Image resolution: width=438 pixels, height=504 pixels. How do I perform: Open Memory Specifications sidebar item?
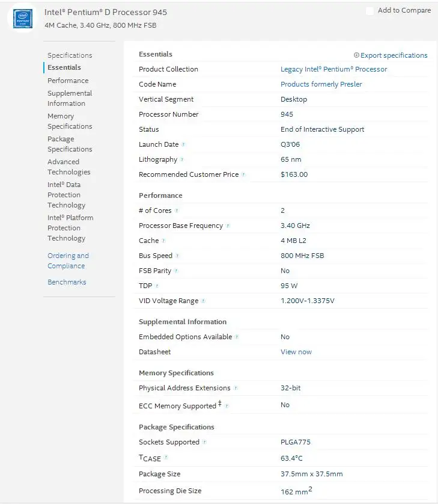coord(70,121)
